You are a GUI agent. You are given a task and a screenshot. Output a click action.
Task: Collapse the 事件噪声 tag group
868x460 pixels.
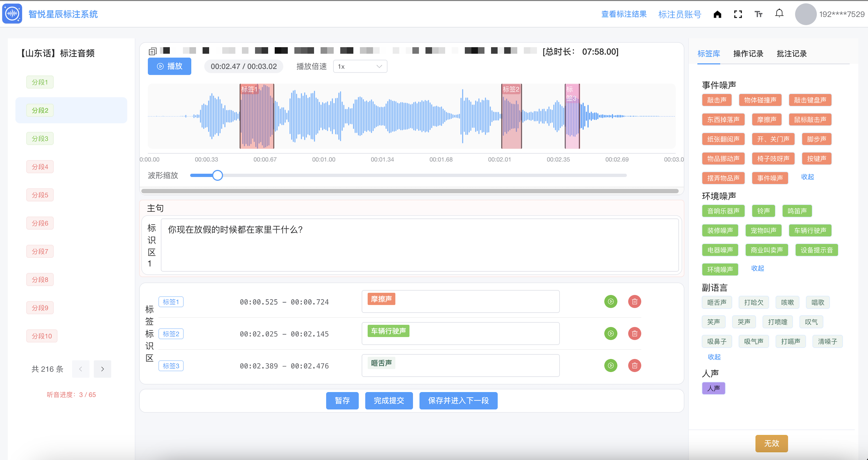click(x=807, y=177)
